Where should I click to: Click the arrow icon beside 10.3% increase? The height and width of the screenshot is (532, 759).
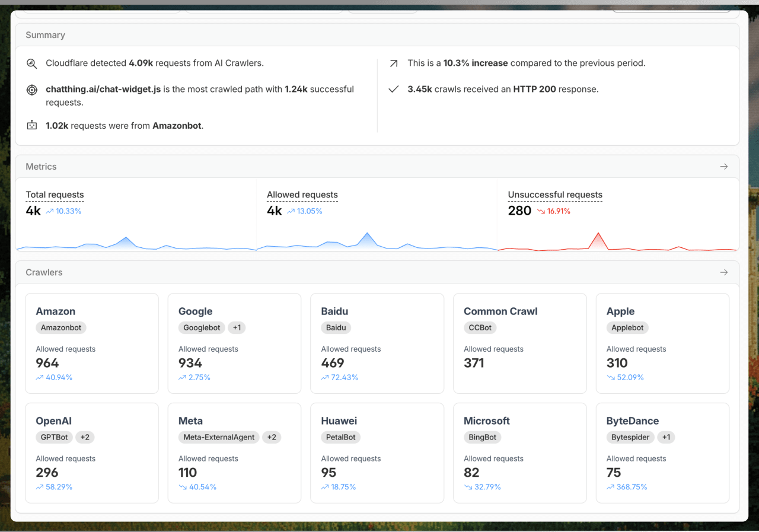(393, 63)
